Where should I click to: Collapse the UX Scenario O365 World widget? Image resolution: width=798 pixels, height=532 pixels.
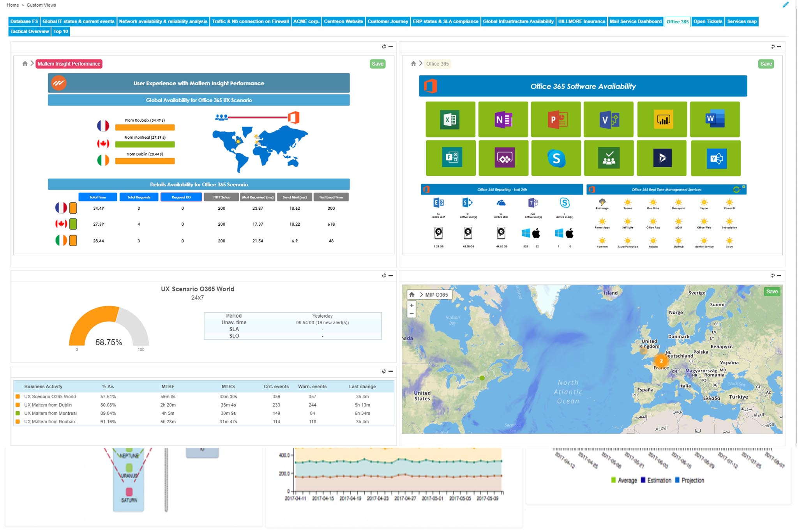(391, 276)
